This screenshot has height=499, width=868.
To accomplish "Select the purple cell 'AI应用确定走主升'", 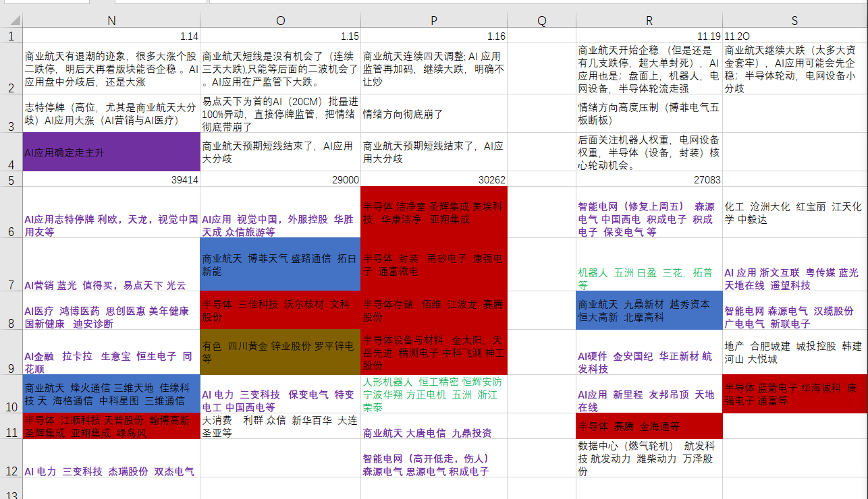I will (111, 152).
